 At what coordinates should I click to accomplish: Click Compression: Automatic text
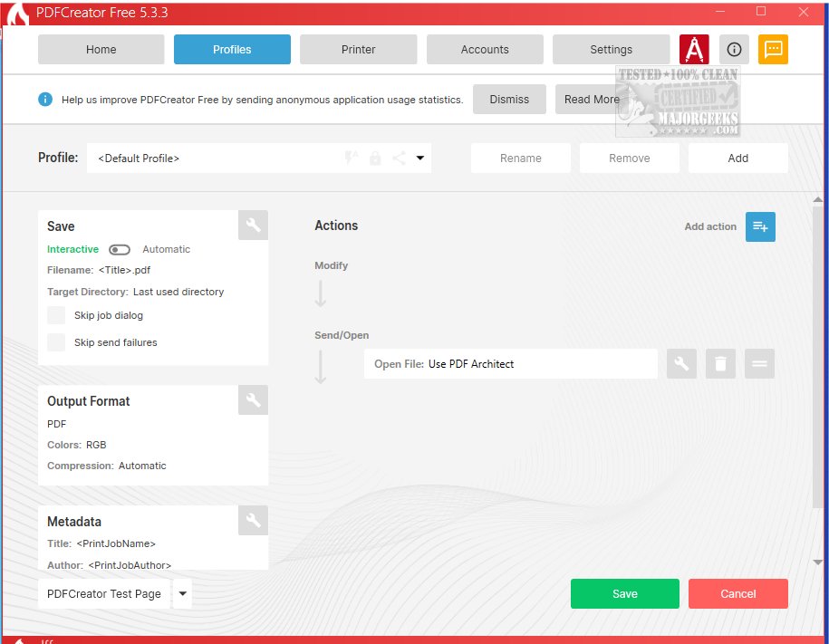(x=107, y=466)
